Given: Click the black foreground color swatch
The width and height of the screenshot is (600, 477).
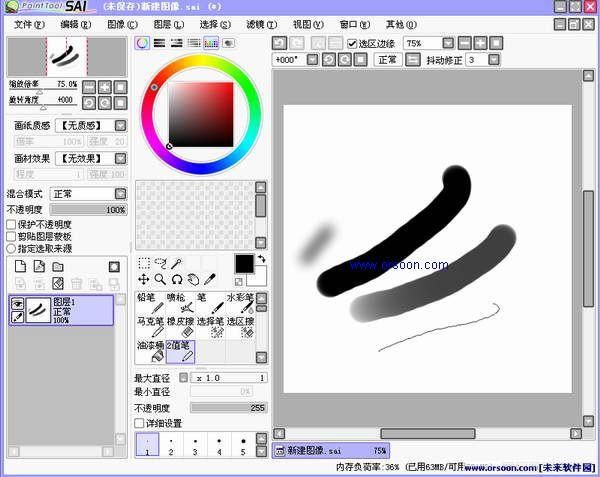Looking at the screenshot, I should [x=244, y=263].
